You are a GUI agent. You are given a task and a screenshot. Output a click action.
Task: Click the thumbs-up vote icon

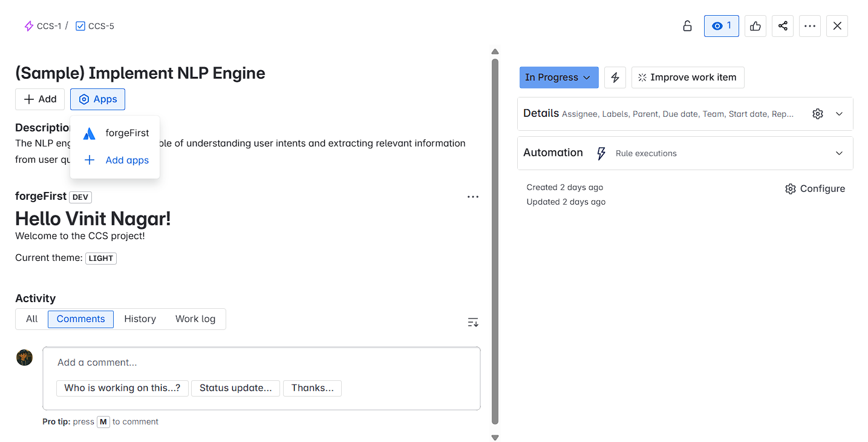(755, 26)
